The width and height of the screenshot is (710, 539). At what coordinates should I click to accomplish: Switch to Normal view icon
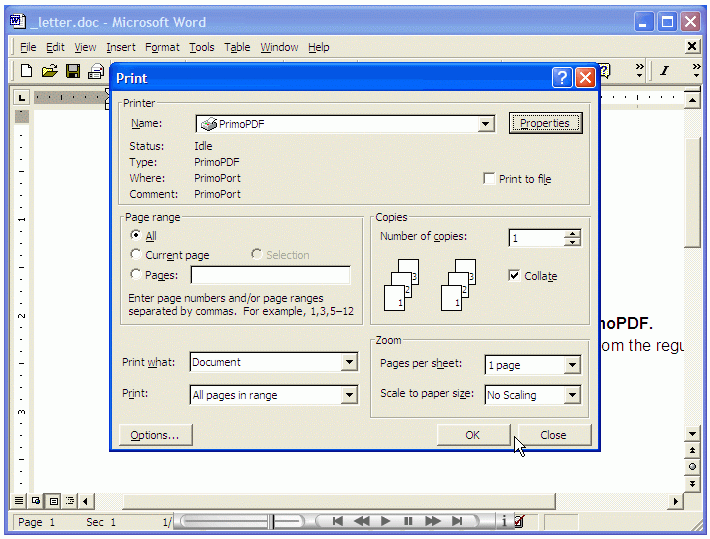[x=19, y=500]
